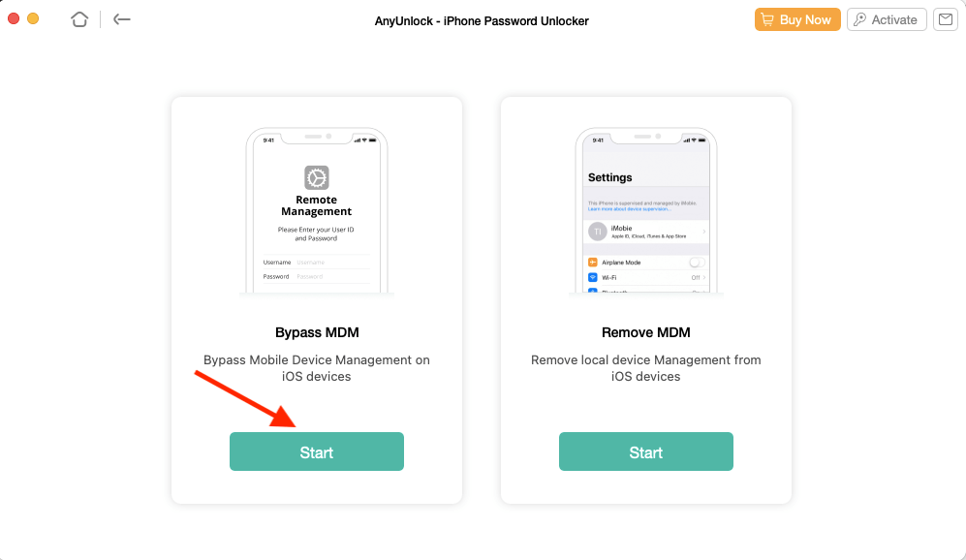
Task: Click the Bypass MDM phone thumbnail
Action: click(317, 210)
